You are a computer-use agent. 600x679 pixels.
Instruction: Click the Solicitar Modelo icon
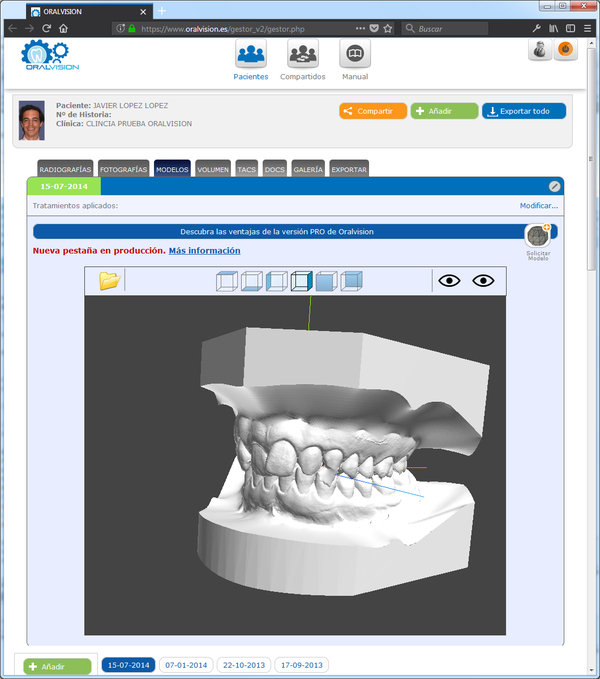tap(538, 237)
